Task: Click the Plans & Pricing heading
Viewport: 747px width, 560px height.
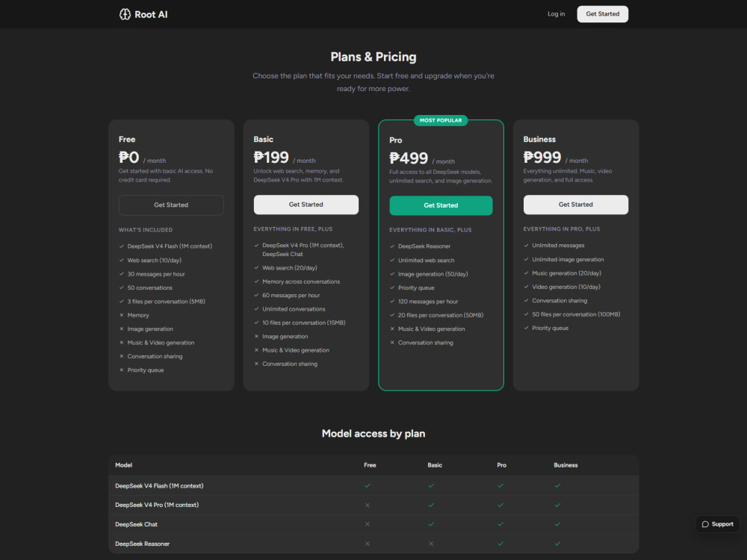Action: click(x=373, y=57)
